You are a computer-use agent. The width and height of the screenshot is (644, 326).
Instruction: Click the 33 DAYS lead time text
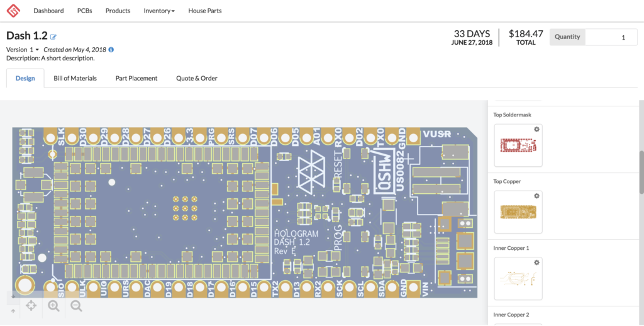click(472, 34)
